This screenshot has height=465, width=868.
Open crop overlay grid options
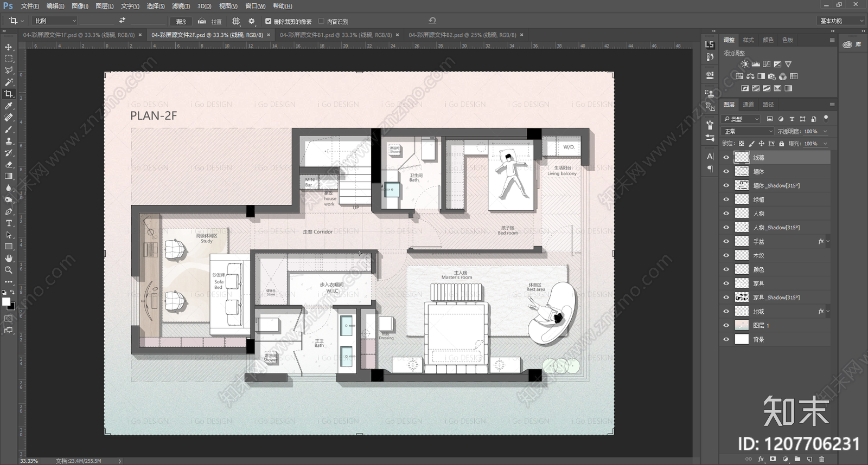click(236, 21)
